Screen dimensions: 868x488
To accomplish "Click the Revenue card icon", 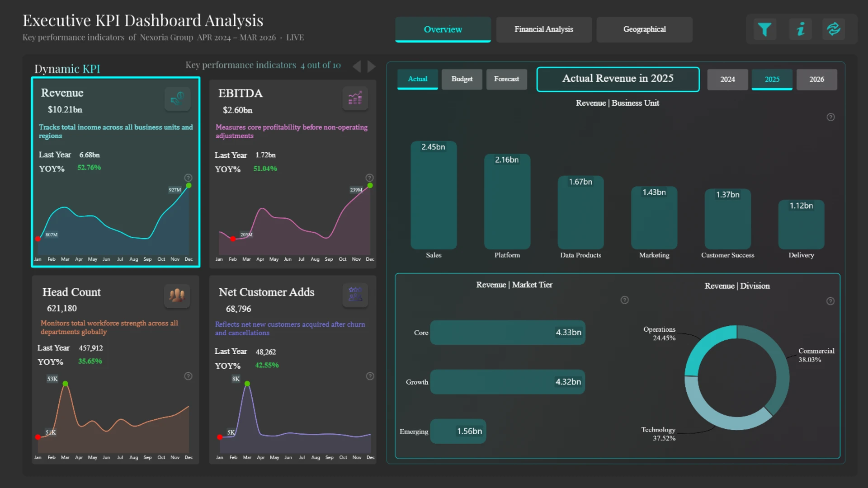I will 177,99.
